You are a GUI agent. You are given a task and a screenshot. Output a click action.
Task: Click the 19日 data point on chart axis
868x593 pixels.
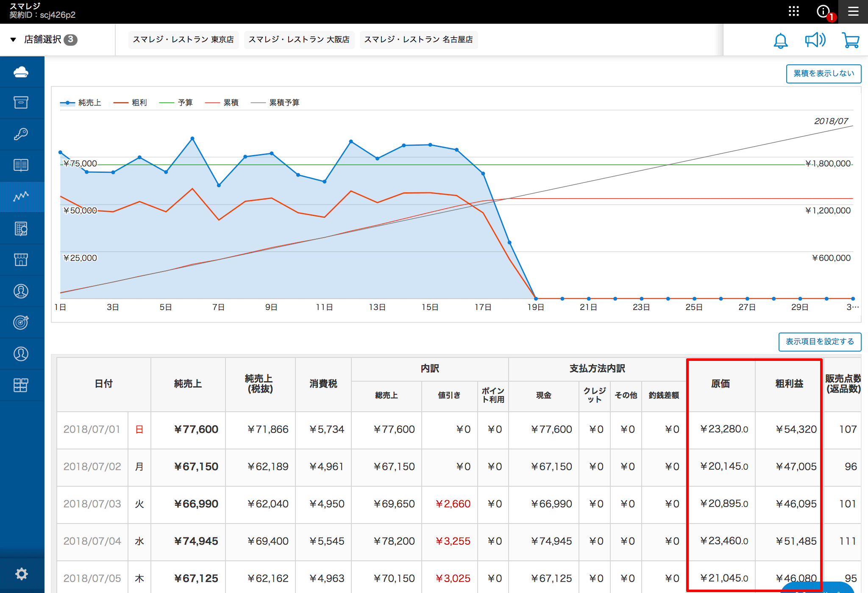pos(536,299)
